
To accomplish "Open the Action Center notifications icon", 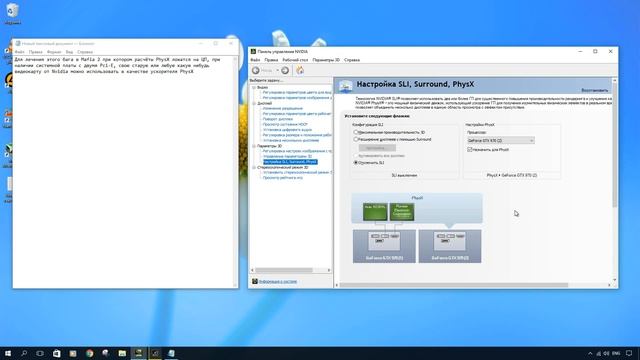I will tap(629, 353).
